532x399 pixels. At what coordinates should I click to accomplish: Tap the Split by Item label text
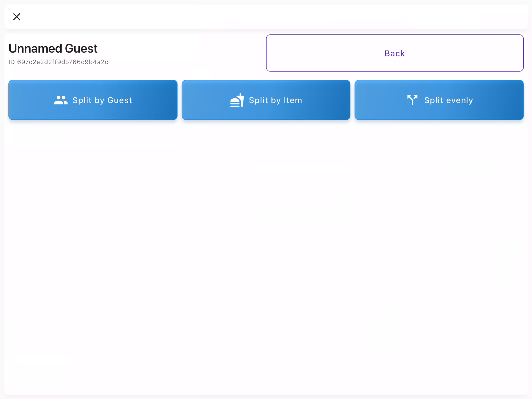click(x=275, y=100)
